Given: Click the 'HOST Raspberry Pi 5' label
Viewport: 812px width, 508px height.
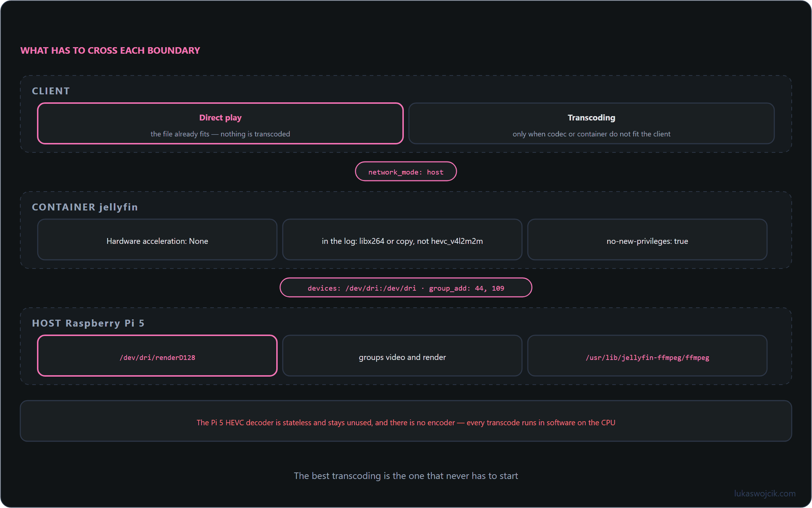Looking at the screenshot, I should 88,323.
